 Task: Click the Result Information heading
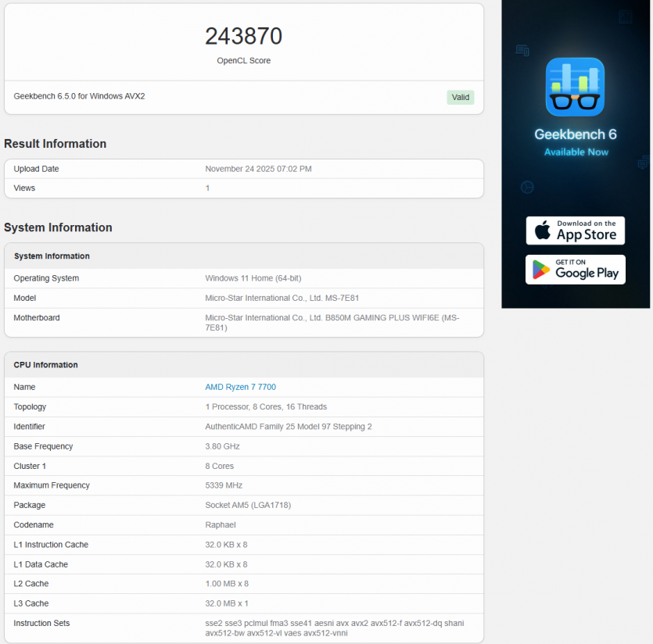[x=55, y=144]
